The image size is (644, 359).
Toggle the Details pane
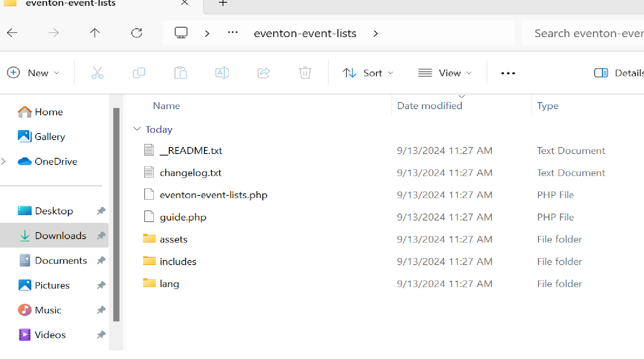(x=618, y=73)
